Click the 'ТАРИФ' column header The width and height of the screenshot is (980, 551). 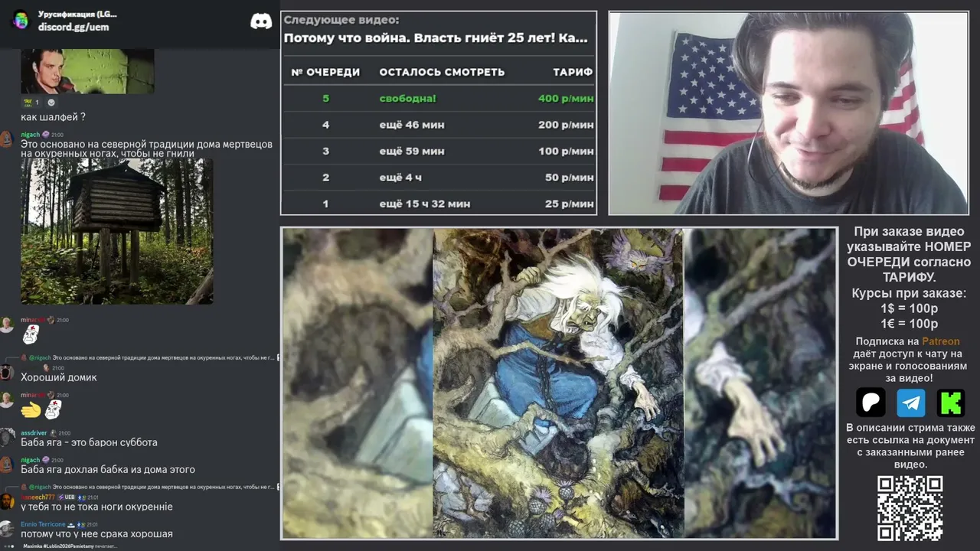tap(573, 72)
